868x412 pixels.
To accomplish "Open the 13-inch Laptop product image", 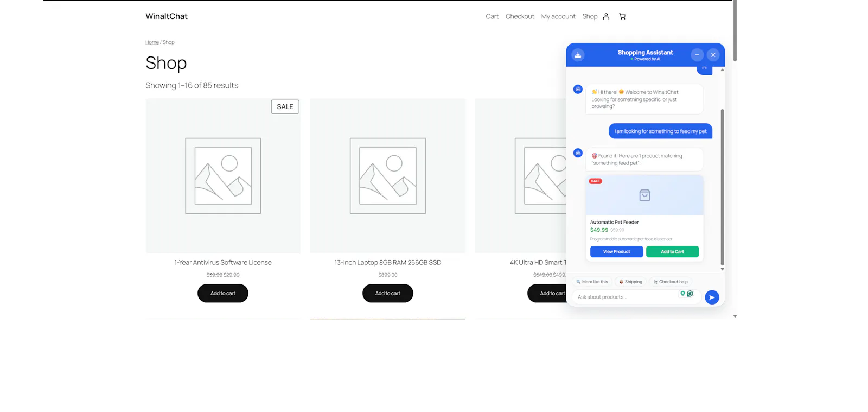I will (388, 176).
